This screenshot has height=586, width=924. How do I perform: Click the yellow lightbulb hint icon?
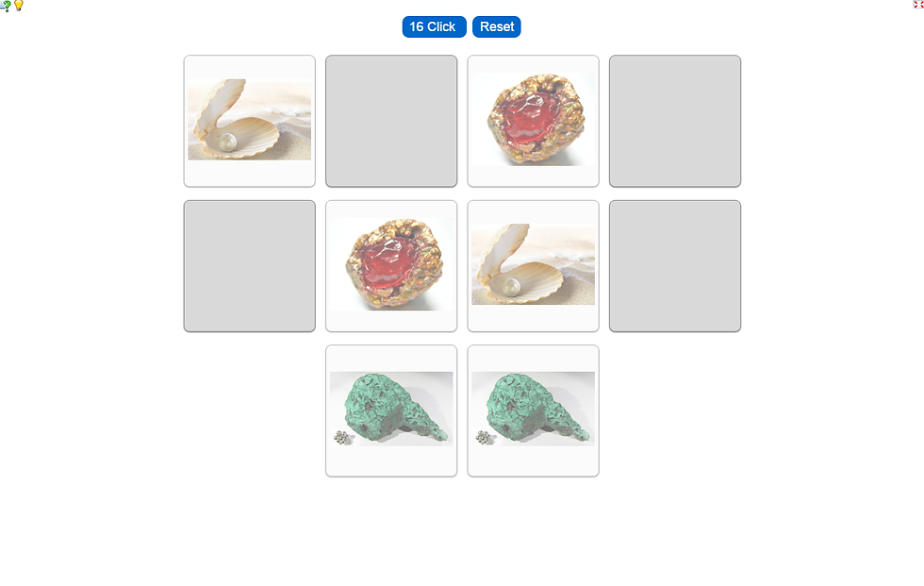click(18, 6)
